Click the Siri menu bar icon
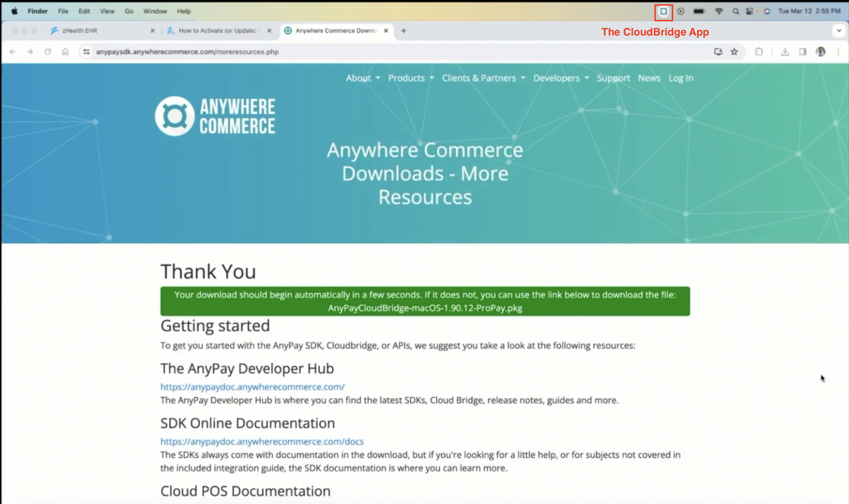The image size is (849, 504). click(767, 11)
